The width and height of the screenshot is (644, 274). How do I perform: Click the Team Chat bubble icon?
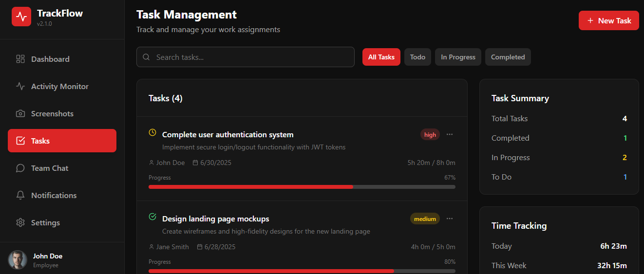(20, 168)
